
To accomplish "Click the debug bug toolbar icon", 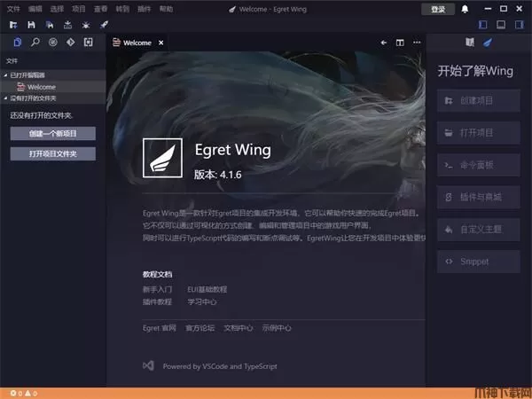I will click(x=86, y=25).
